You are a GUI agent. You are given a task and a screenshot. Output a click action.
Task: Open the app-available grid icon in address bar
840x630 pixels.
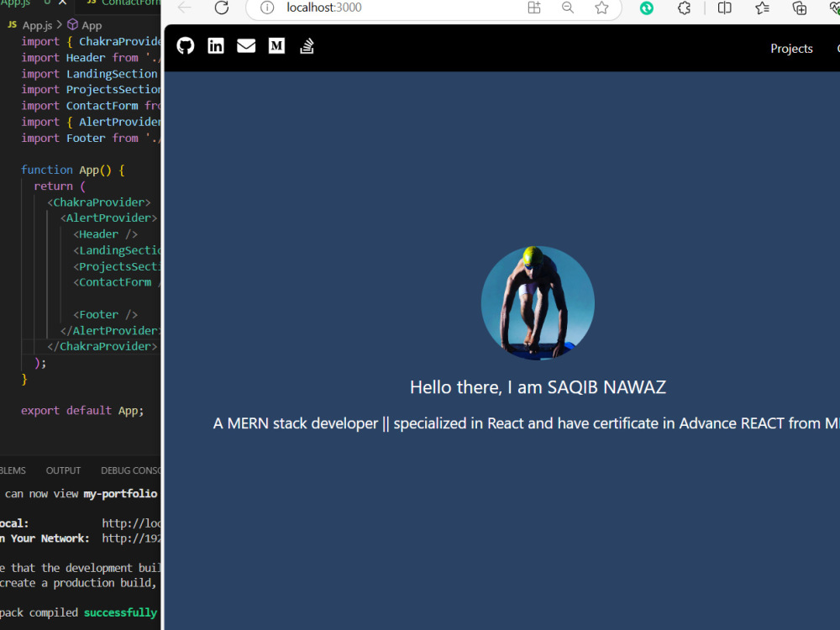534,8
